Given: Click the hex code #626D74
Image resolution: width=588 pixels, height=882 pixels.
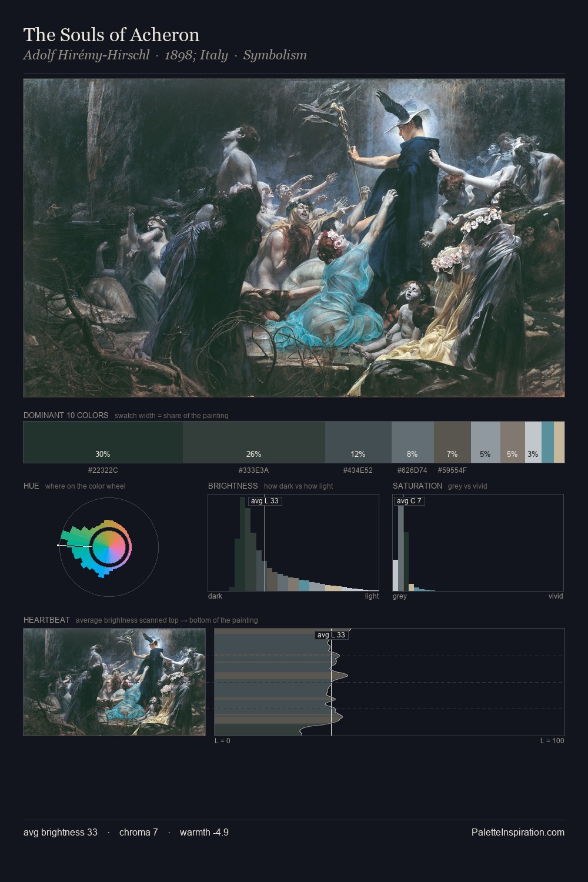Looking at the screenshot, I should point(412,470).
